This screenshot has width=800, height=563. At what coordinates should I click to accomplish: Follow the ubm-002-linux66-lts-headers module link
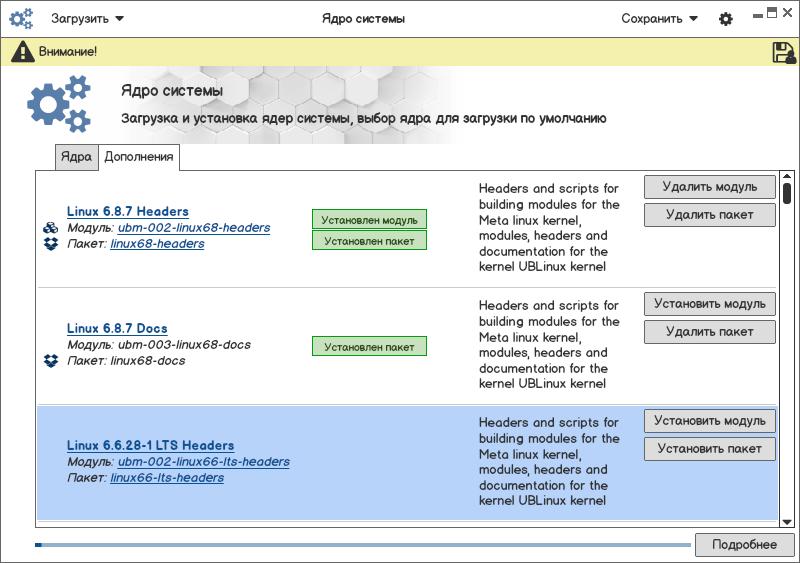point(203,462)
